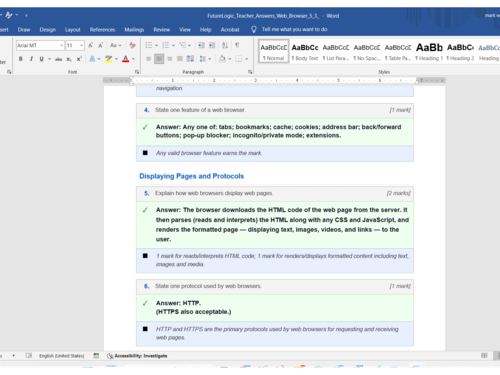Open the Help tab
Screen dimensions: 500x375
click(206, 30)
